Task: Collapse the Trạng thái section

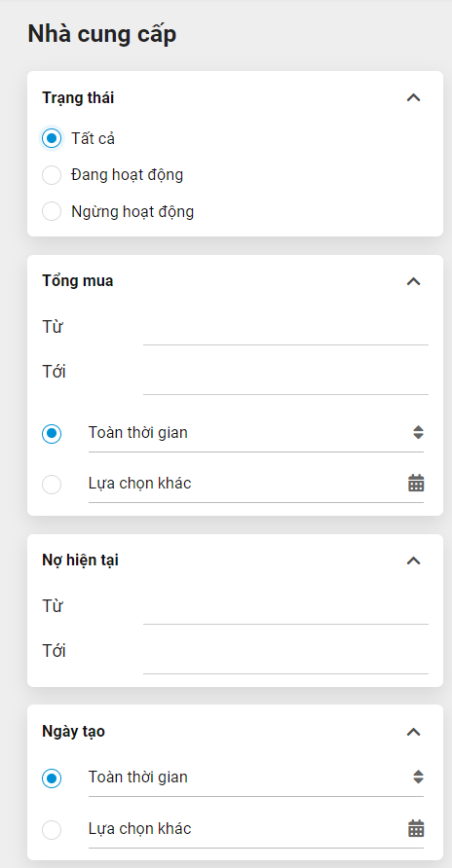Action: 413,98
